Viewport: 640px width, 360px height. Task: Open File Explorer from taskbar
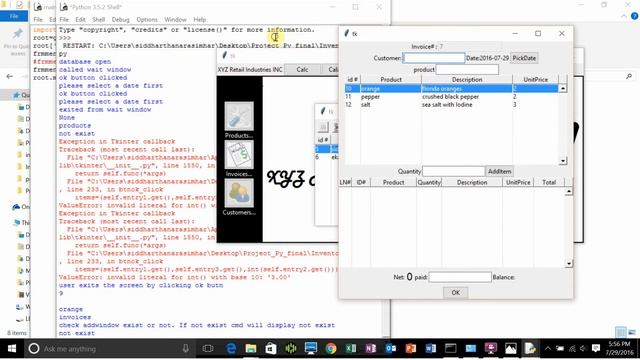[x=251, y=349]
